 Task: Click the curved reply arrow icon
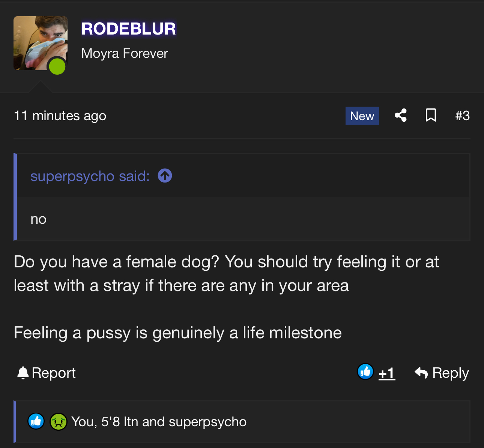click(421, 373)
